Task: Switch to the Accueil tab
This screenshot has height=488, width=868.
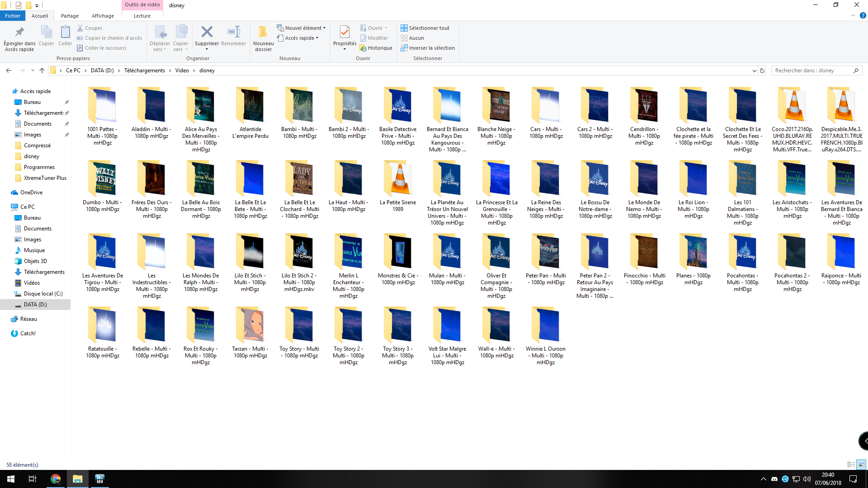Action: [40, 16]
